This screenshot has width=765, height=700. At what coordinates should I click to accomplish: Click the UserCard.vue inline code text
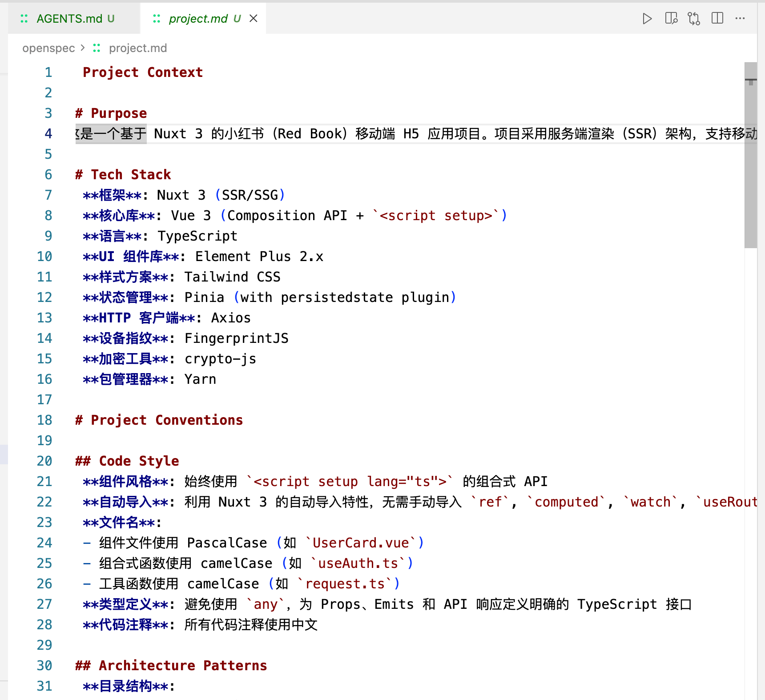tap(360, 543)
